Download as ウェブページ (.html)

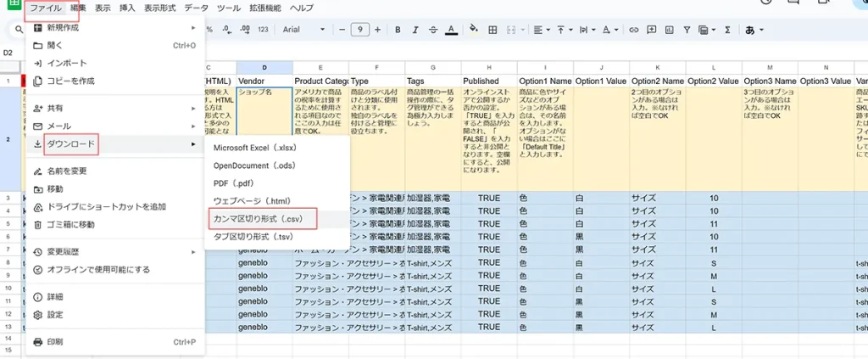[x=277, y=200]
